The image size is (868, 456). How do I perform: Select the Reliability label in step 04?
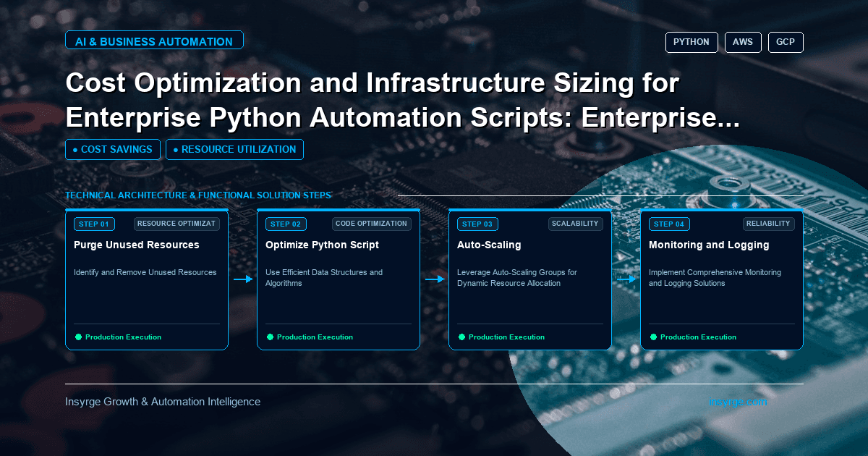pyautogui.click(x=769, y=224)
